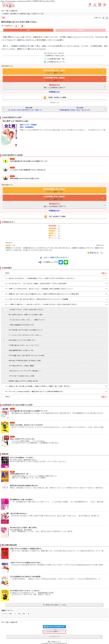Expand chapter 7 in table of contents
109x644 pixels.
point(106,386)
